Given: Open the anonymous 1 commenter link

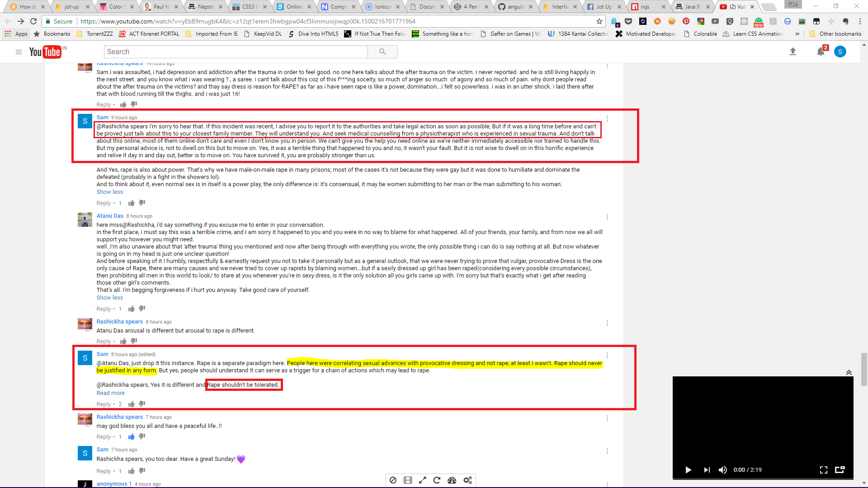Looking at the screenshot, I should (x=114, y=483).
